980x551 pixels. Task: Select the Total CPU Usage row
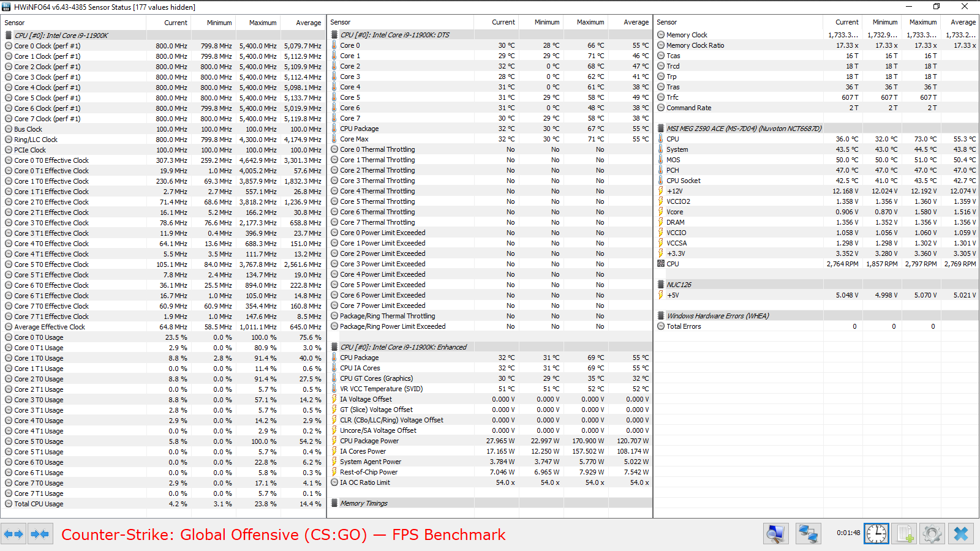pos(164,504)
